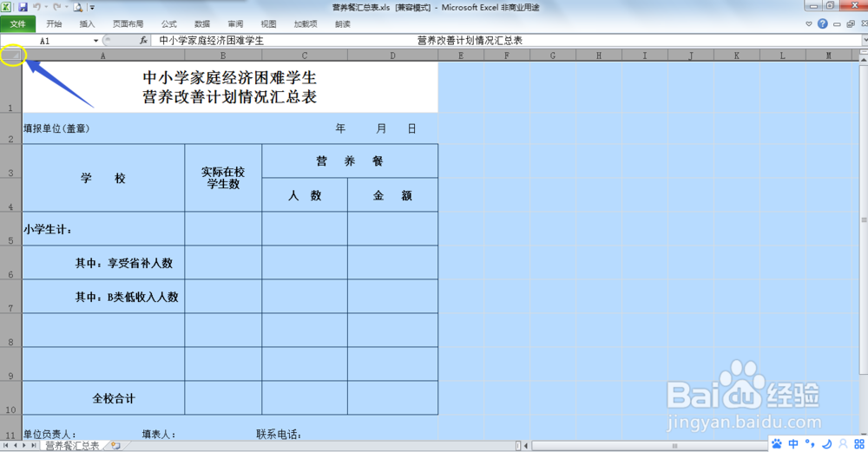Viewport: 868px width, 452px height.
Task: Click the 学 校 header cell
Action: click(x=103, y=178)
